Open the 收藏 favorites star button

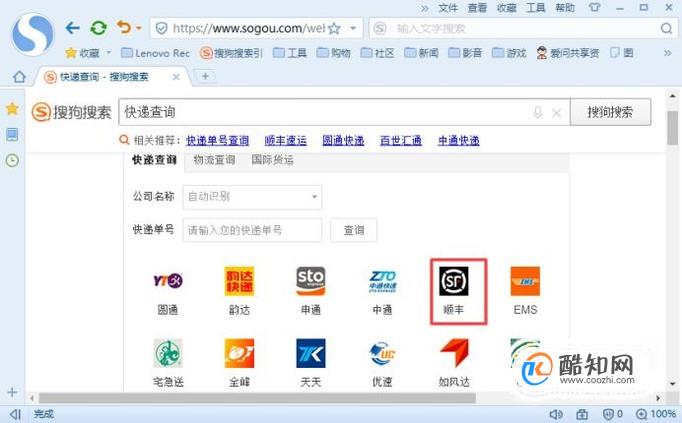pyautogui.click(x=82, y=53)
